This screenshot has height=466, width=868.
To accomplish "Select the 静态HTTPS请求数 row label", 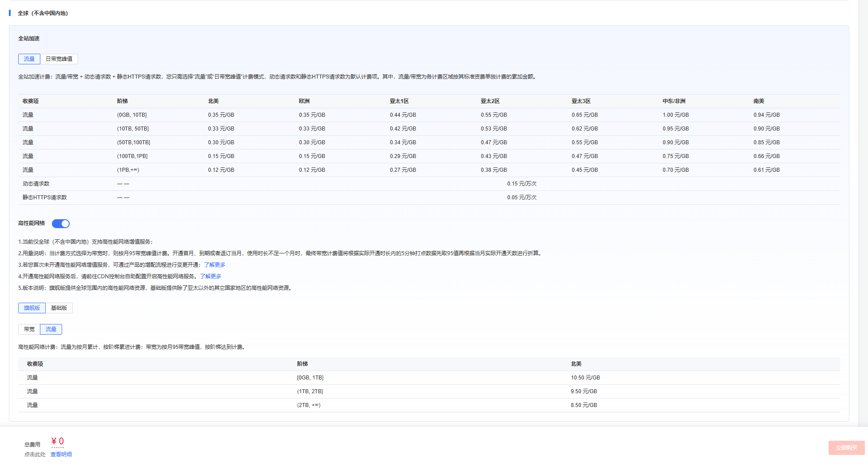I will click(45, 197).
